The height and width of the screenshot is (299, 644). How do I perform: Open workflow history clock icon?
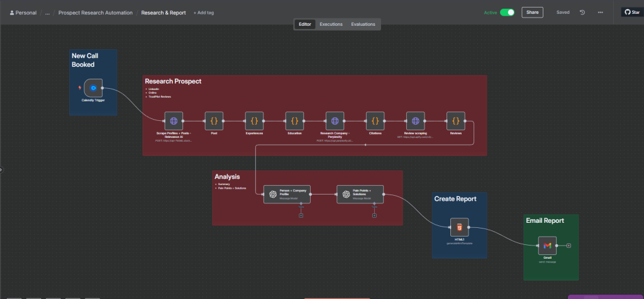click(x=582, y=12)
